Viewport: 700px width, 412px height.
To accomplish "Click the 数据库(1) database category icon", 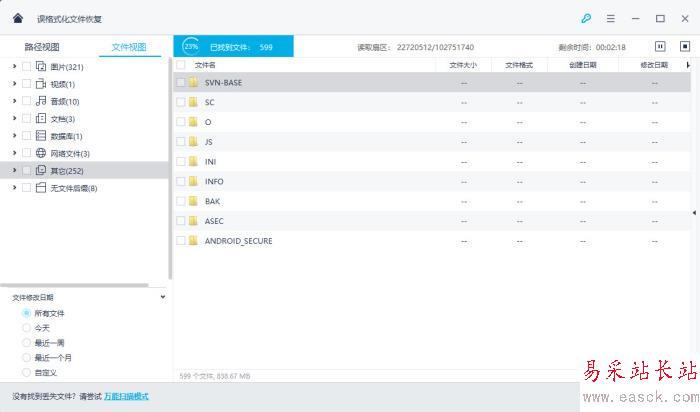I will (x=41, y=136).
